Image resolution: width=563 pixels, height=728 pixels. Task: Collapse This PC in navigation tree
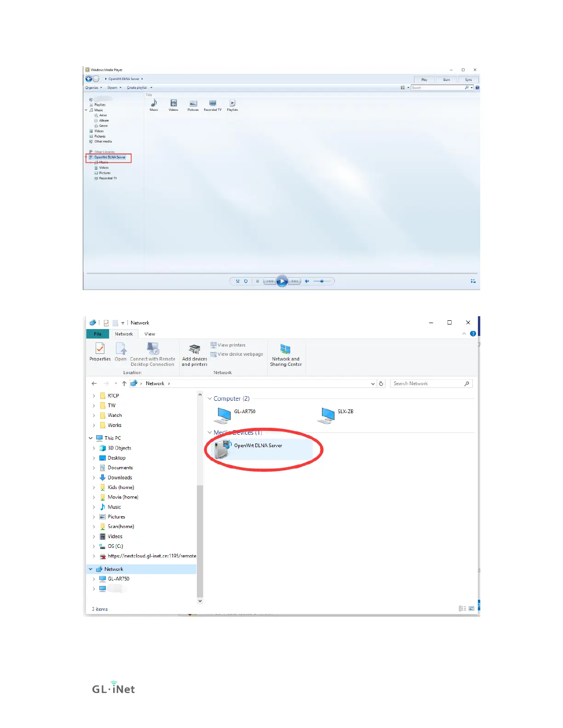91,438
